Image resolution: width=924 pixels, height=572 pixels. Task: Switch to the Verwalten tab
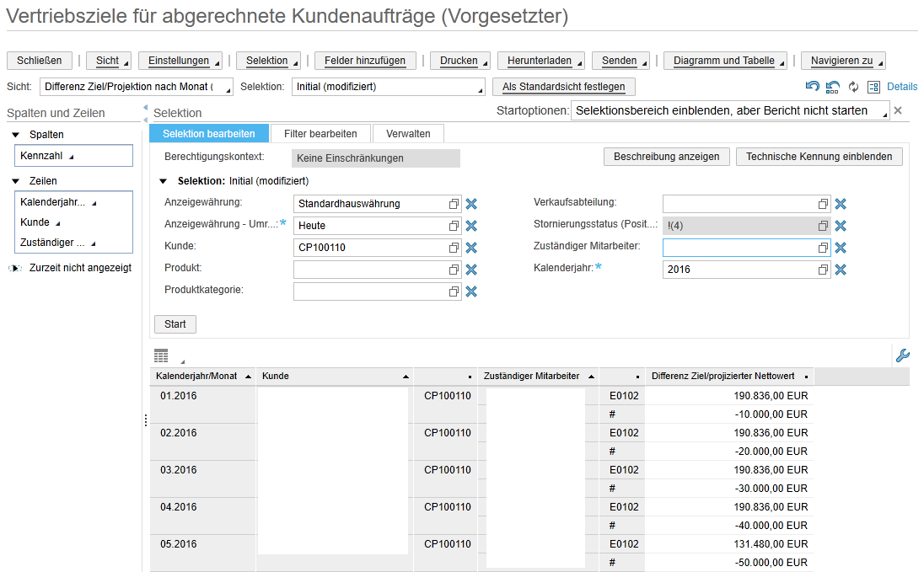pos(408,134)
